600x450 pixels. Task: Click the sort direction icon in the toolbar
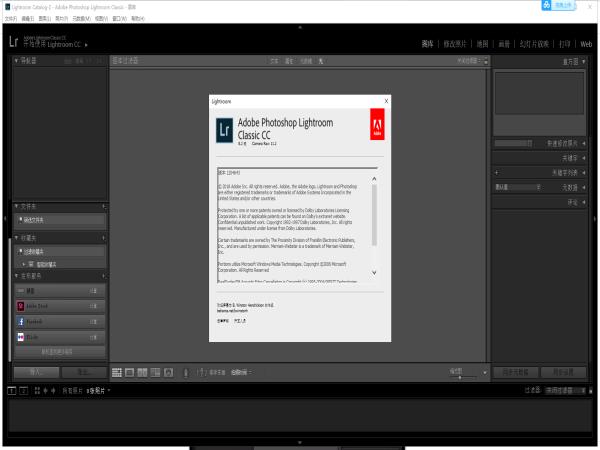[201, 372]
